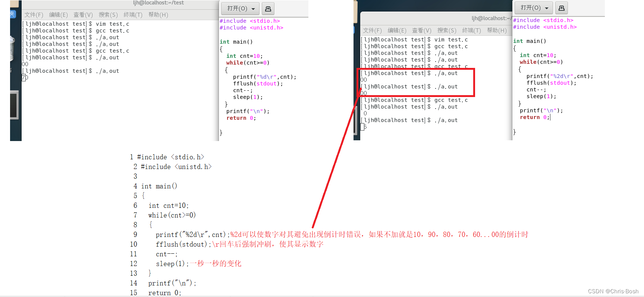Open 帮助(H) menu in right terminal
Image resolution: width=644 pixels, height=297 pixels.
pyautogui.click(x=497, y=30)
